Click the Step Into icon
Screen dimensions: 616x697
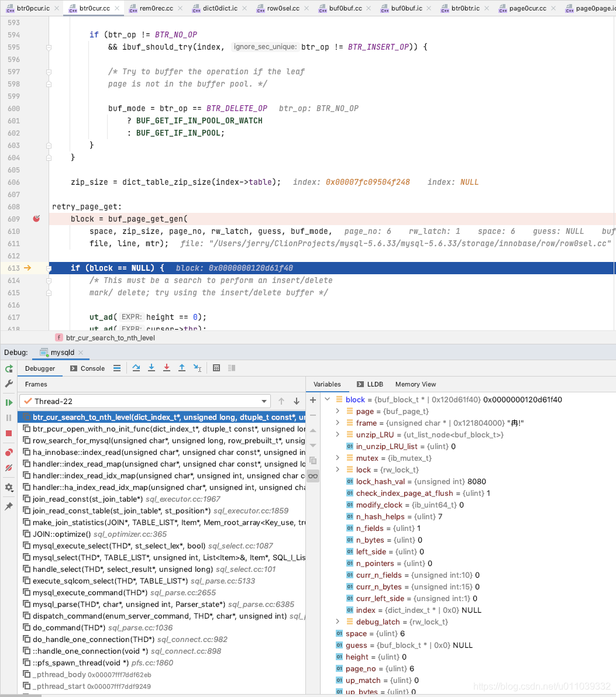[x=152, y=368]
